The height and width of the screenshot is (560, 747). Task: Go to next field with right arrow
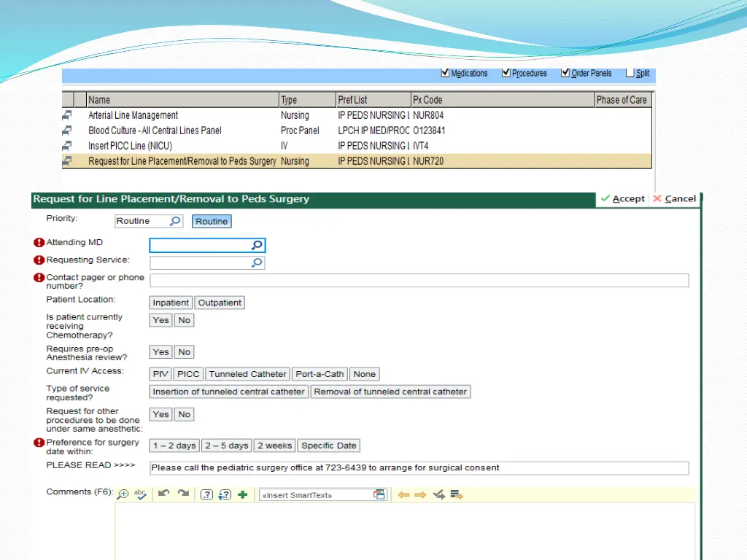click(420, 495)
